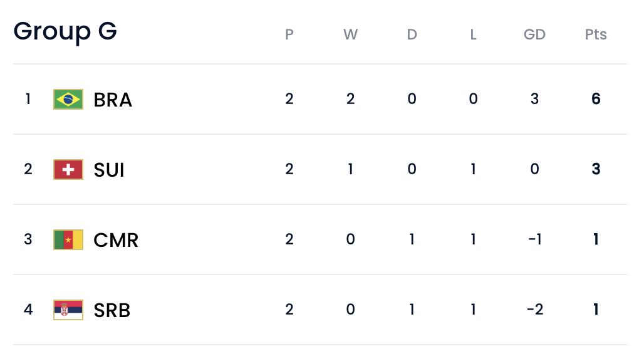Click Switzerland's 3 points value
The height and width of the screenshot is (361, 644).
pyautogui.click(x=596, y=169)
